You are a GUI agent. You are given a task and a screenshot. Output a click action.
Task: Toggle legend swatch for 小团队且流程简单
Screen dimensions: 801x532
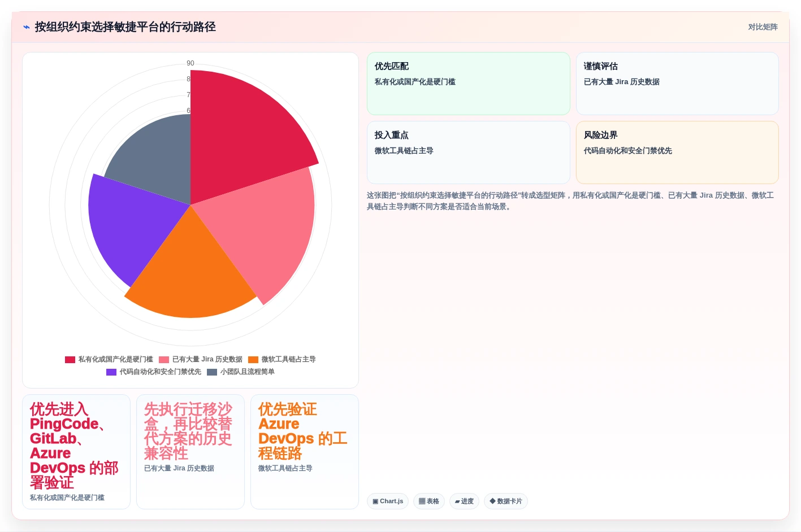pos(212,372)
